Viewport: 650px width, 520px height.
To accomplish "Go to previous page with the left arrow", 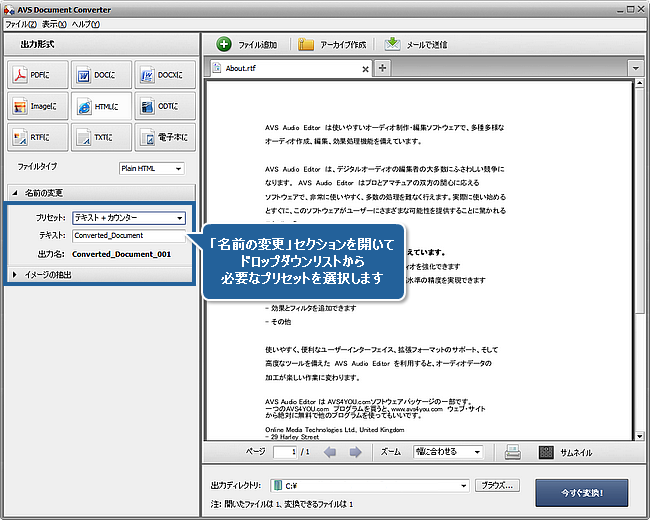I will pos(330,452).
